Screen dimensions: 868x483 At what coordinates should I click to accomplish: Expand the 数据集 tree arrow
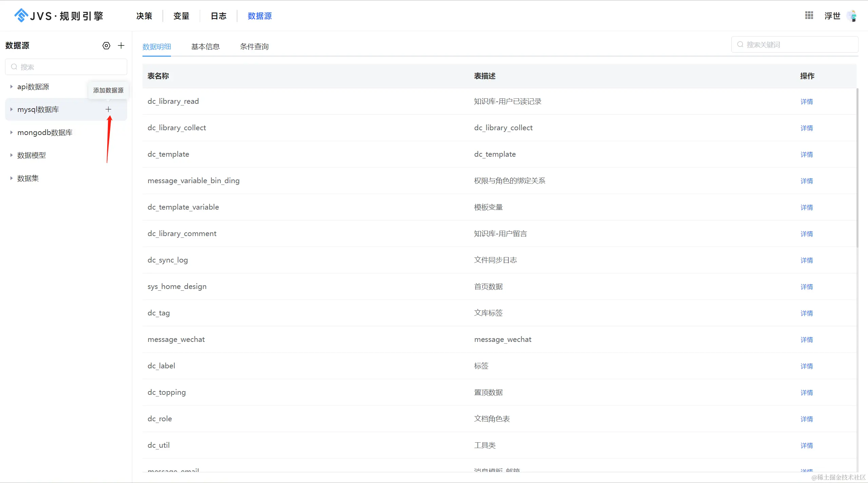(x=11, y=178)
